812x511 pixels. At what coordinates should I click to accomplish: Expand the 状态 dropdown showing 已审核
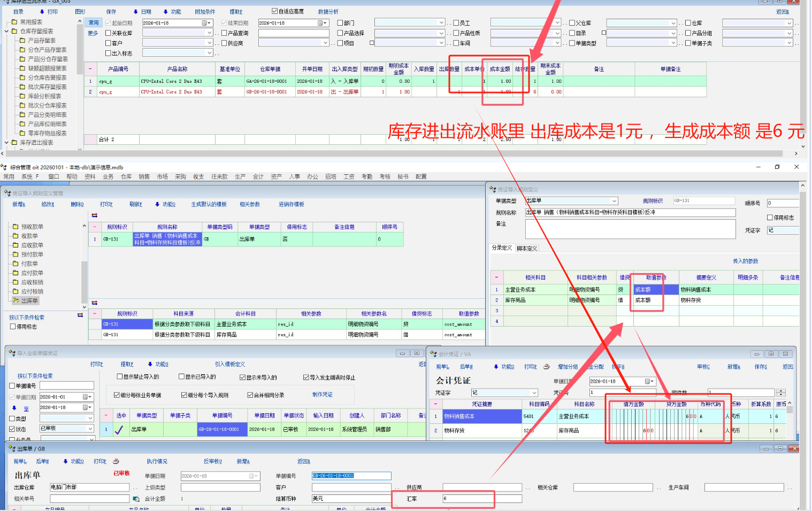[90, 429]
